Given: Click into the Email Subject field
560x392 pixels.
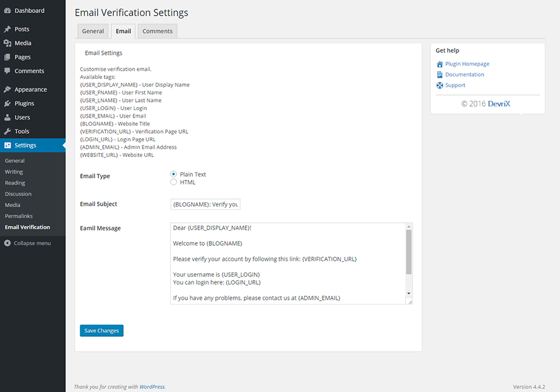Looking at the screenshot, I should [x=205, y=204].
